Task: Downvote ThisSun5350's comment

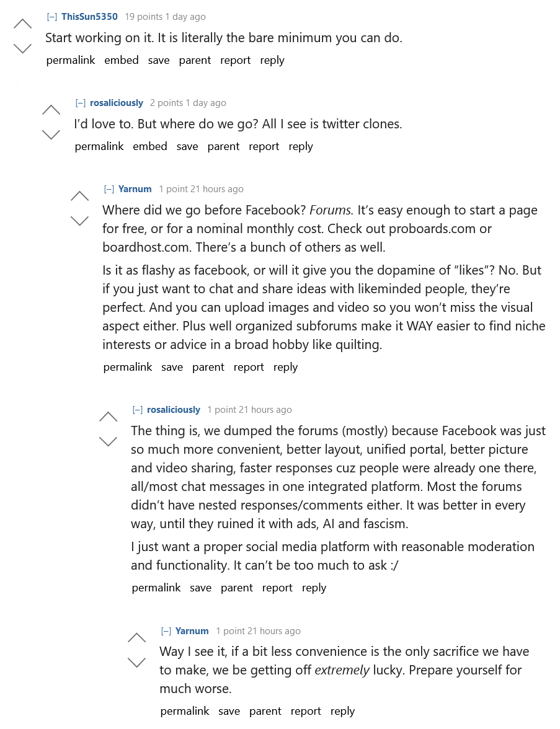Action: click(x=22, y=48)
